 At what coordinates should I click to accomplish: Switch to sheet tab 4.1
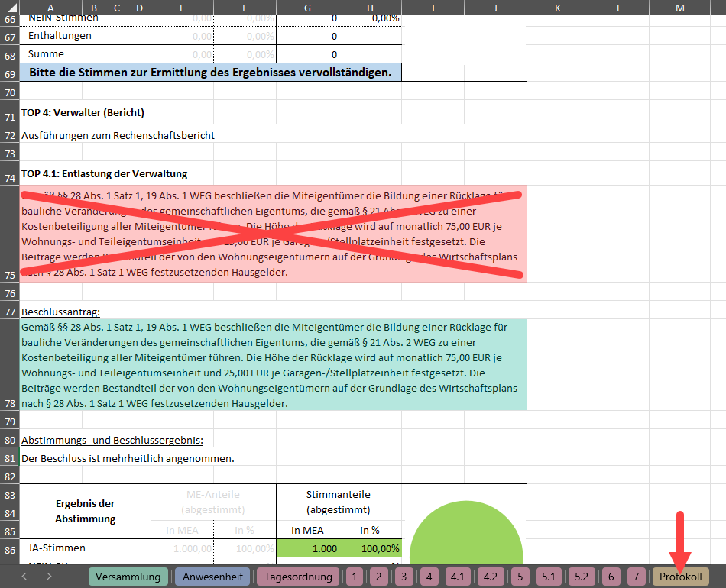pyautogui.click(x=458, y=577)
